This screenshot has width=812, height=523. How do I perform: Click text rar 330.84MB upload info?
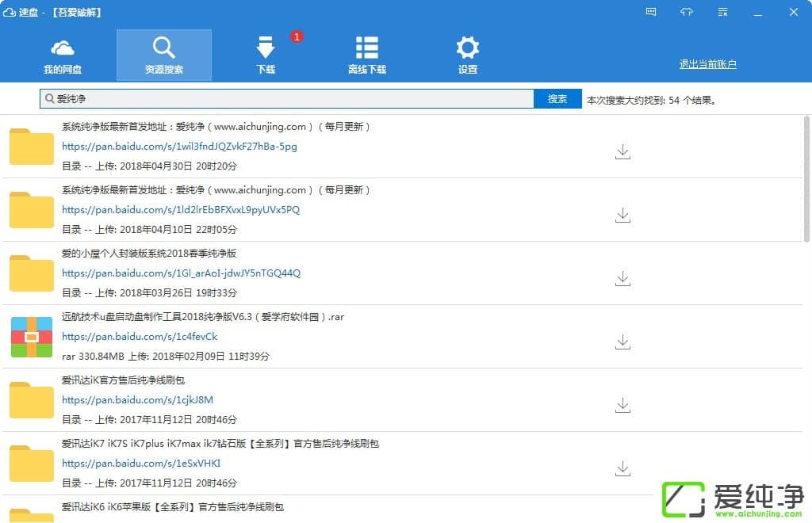(166, 356)
